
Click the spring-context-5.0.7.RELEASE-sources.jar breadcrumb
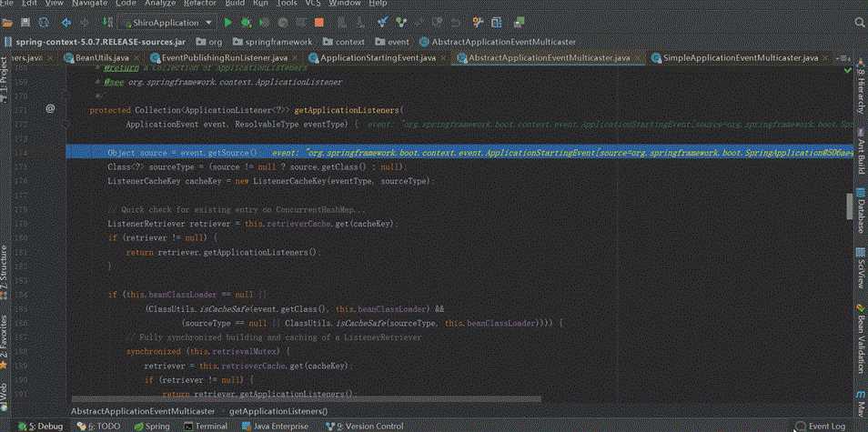[x=94, y=42]
